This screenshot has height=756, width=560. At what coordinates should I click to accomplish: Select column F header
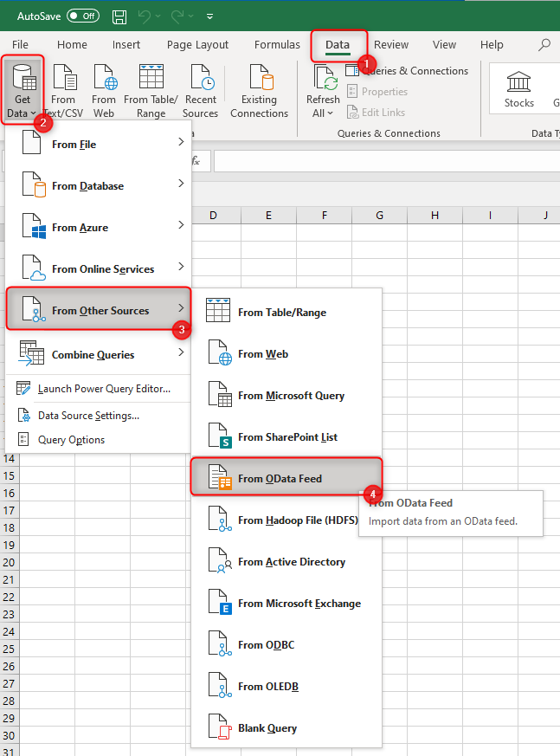coord(324,216)
